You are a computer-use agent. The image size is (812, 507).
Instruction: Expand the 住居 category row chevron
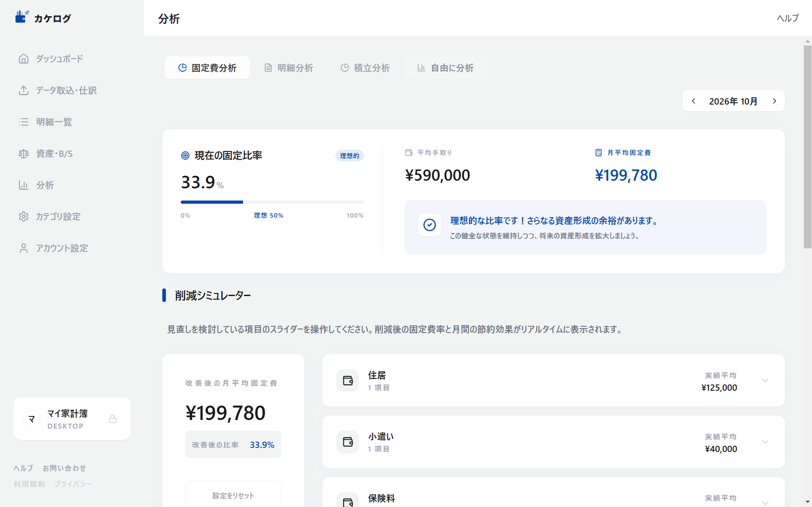[x=765, y=380]
